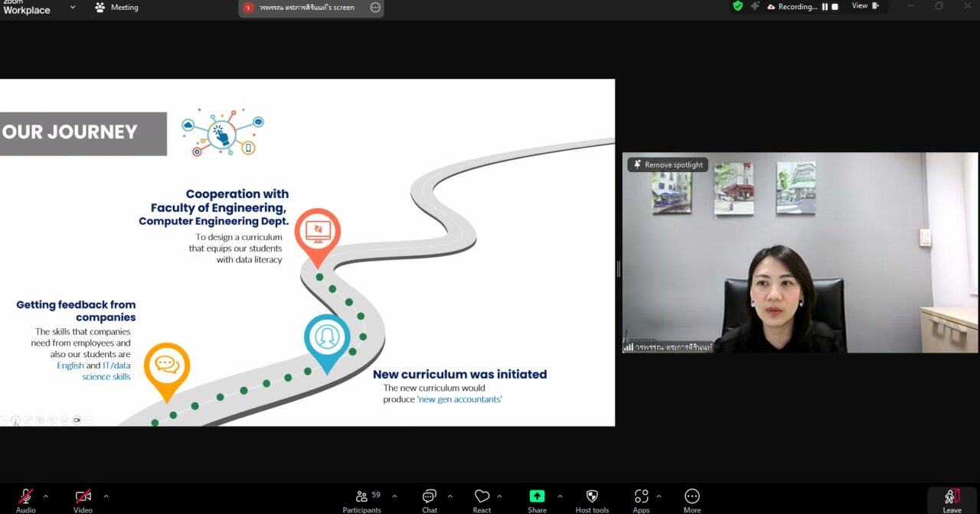Open the Participants panel
980x514 pixels.
point(362,497)
